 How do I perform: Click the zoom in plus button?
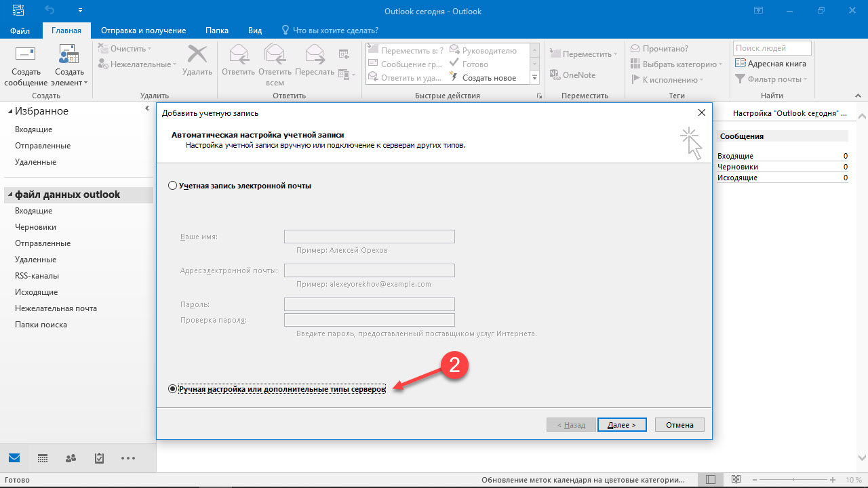click(x=832, y=480)
